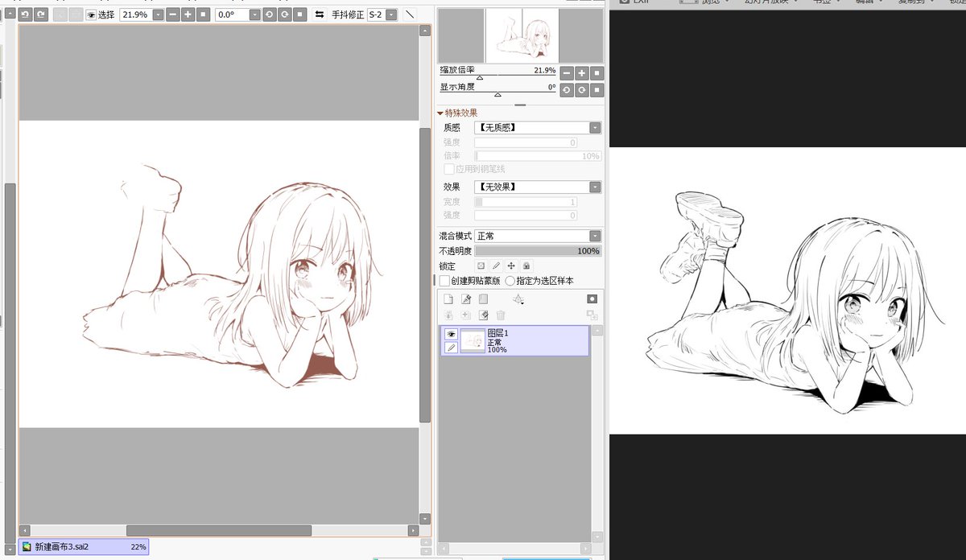Toggle lock all padlock icon
The image size is (966, 560).
point(526,266)
